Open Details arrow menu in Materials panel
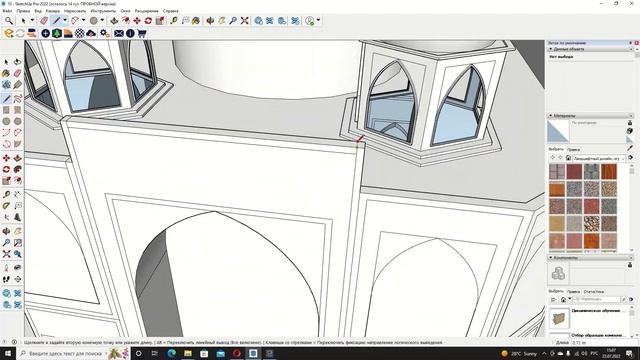 [631, 158]
